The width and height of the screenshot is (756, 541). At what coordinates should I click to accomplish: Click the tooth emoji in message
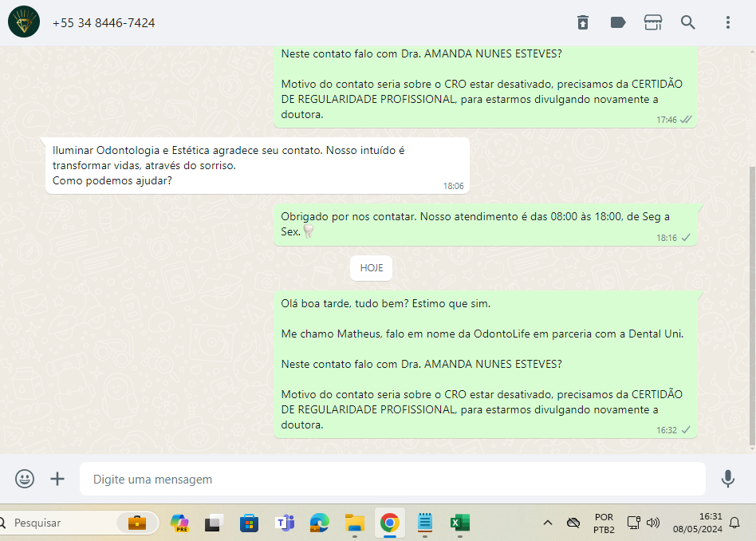(x=309, y=231)
